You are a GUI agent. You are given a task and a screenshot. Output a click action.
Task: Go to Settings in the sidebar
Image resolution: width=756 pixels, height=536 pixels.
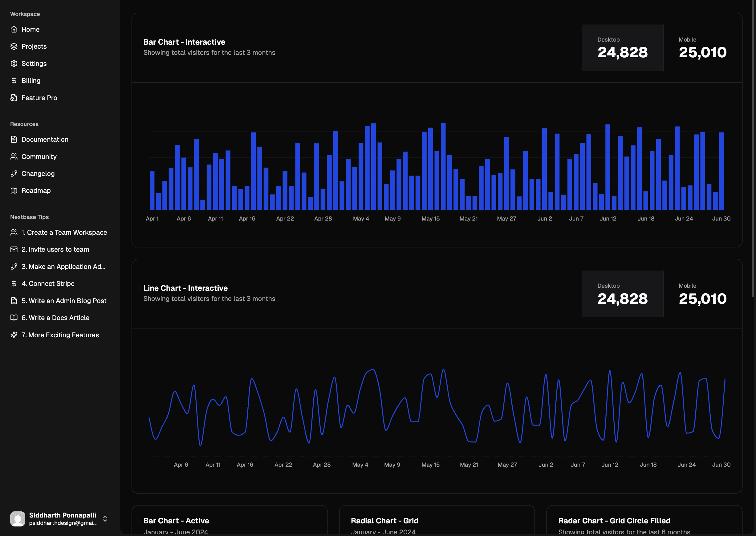(x=60, y=63)
